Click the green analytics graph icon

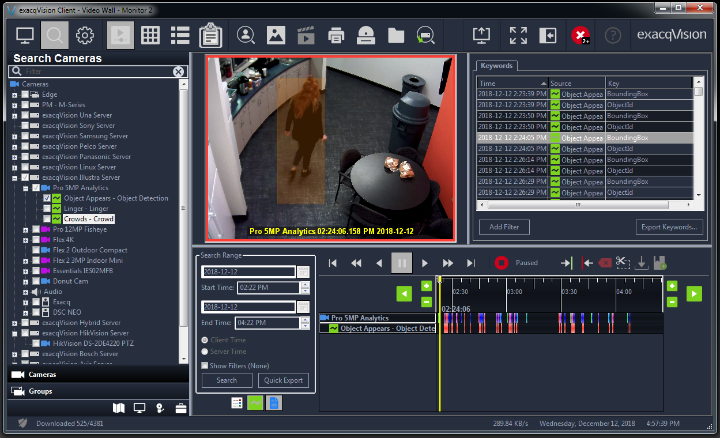[x=255, y=403]
